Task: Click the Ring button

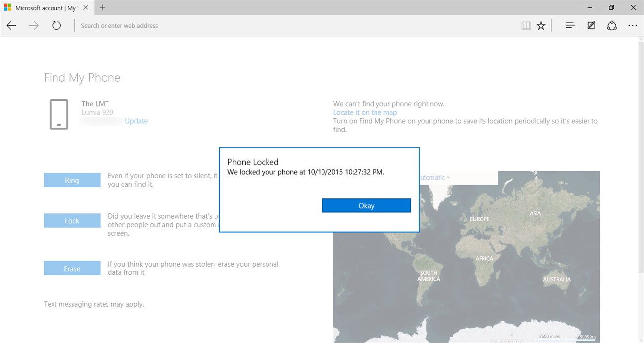Action: click(72, 180)
